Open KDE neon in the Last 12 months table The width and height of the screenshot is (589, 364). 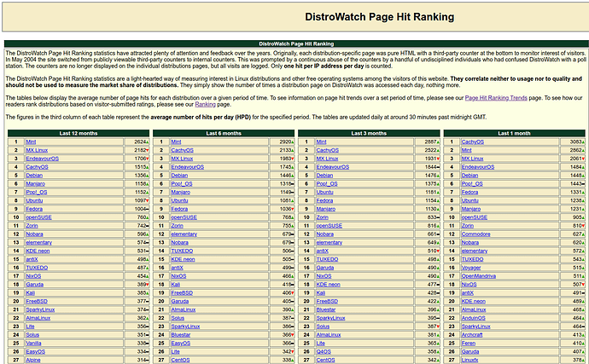(x=38, y=251)
